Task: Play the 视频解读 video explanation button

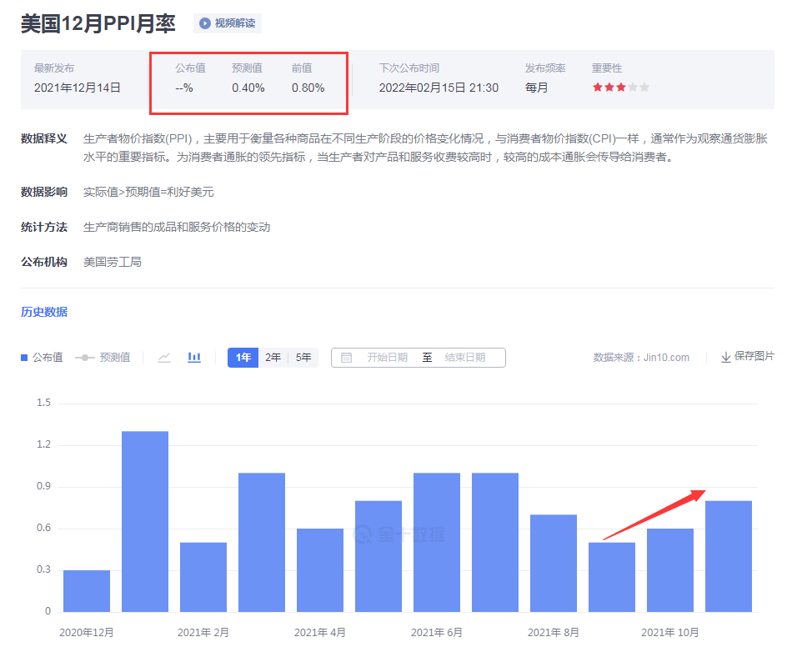Action: (x=228, y=23)
